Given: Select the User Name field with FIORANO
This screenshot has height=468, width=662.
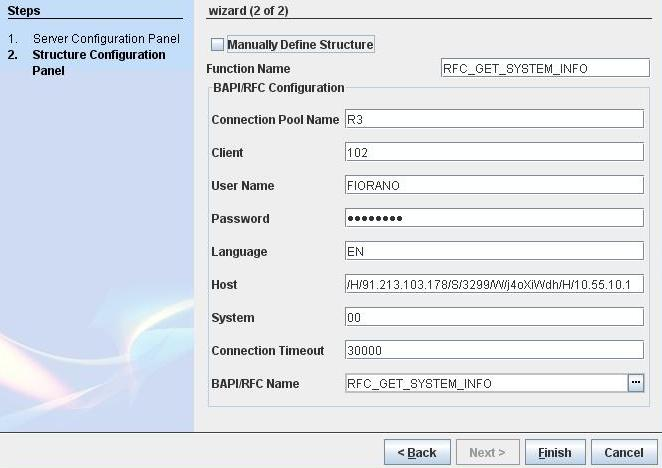Looking at the screenshot, I should coord(493,185).
